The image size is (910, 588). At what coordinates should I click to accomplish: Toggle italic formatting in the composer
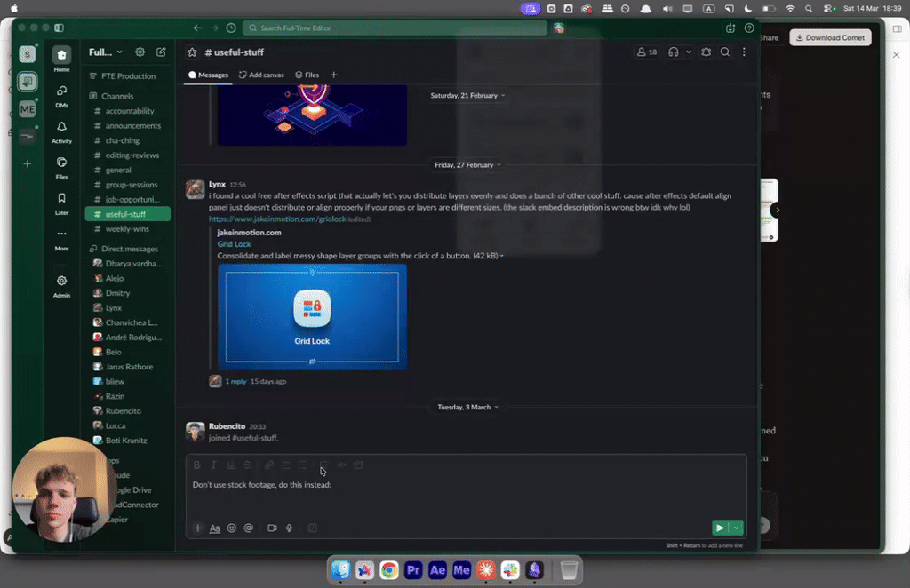point(213,465)
